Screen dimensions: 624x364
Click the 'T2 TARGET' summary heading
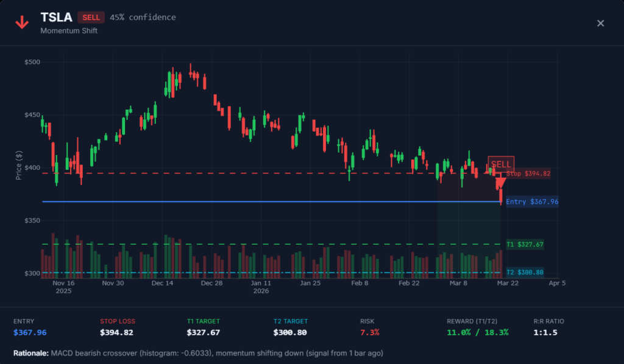tap(291, 321)
